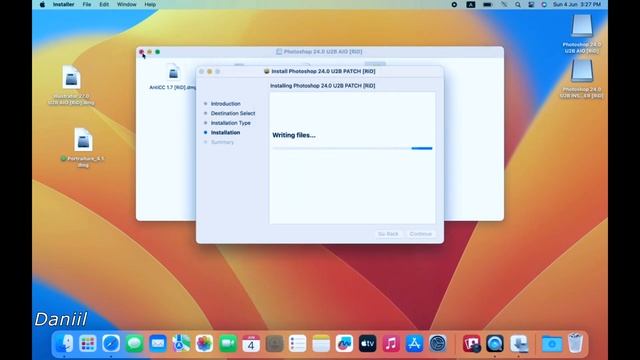Open Maps from the dock
Viewport: 640px width, 360px height.
tap(181, 343)
